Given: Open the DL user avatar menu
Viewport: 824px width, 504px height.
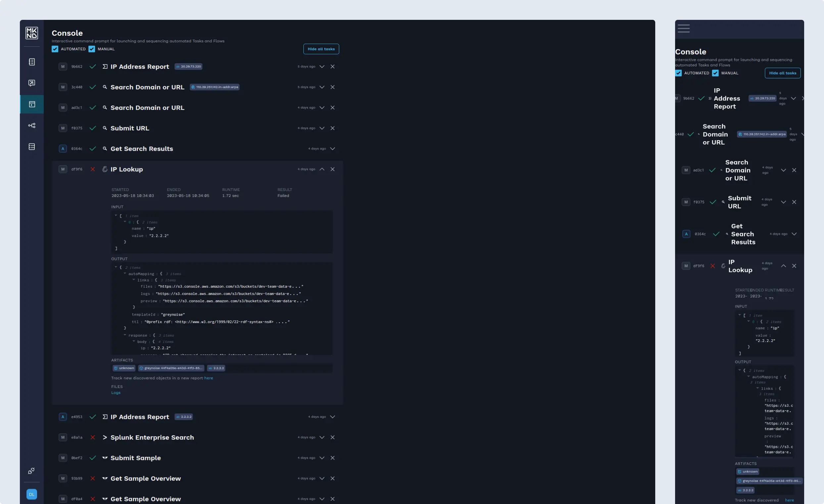Looking at the screenshot, I should click(x=32, y=494).
